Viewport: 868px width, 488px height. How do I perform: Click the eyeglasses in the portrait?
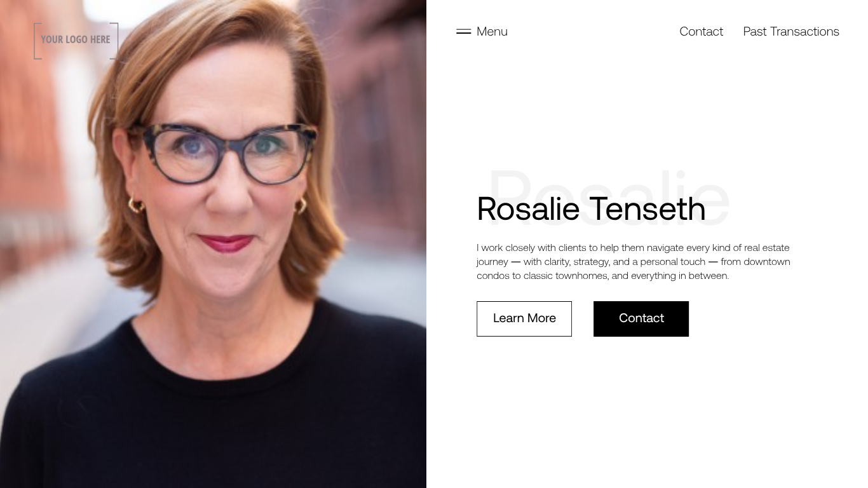click(x=226, y=151)
